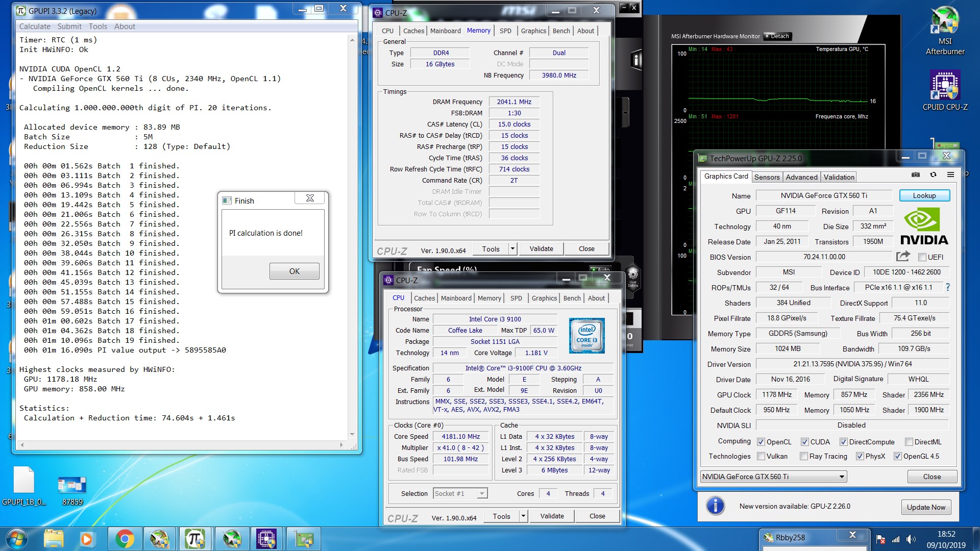Click the network signal tray icon
The height and width of the screenshot is (551, 980).
click(896, 539)
